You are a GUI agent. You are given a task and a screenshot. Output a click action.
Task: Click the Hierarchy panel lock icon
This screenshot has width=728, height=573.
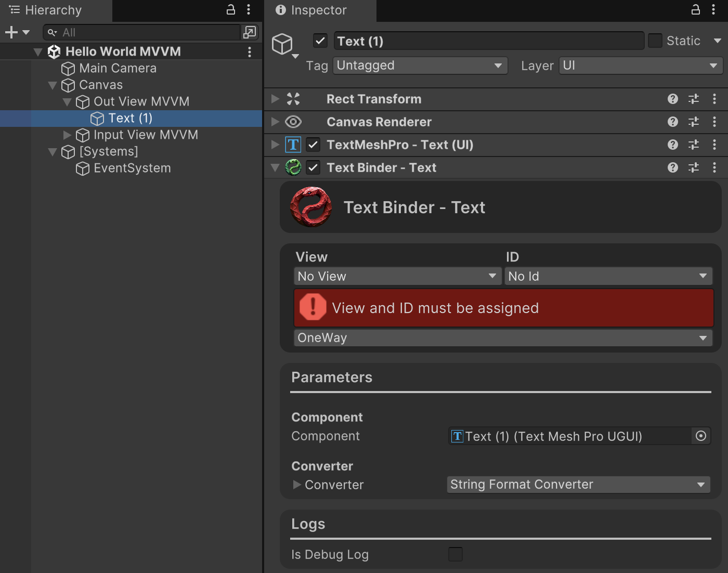click(230, 10)
